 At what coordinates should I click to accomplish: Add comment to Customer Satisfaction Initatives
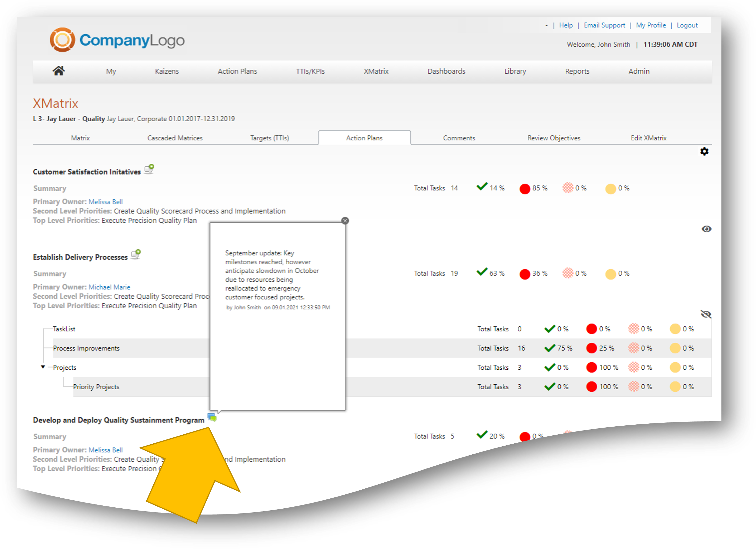coord(149,169)
